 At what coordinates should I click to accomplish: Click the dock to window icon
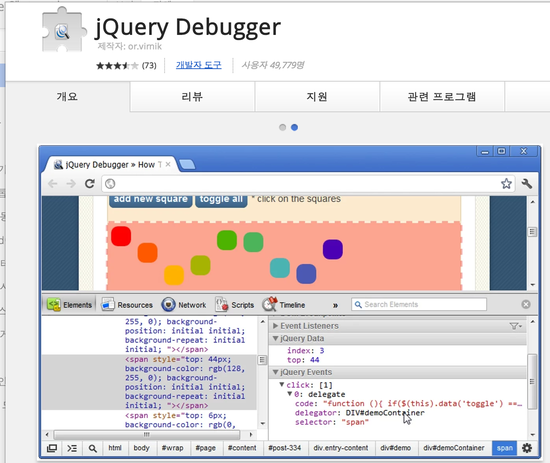(52, 448)
